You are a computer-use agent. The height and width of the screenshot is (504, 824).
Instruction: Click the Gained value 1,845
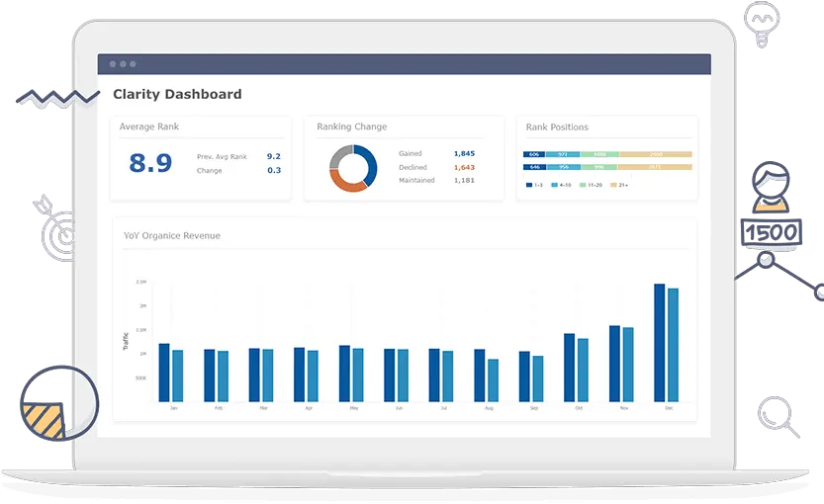(464, 153)
